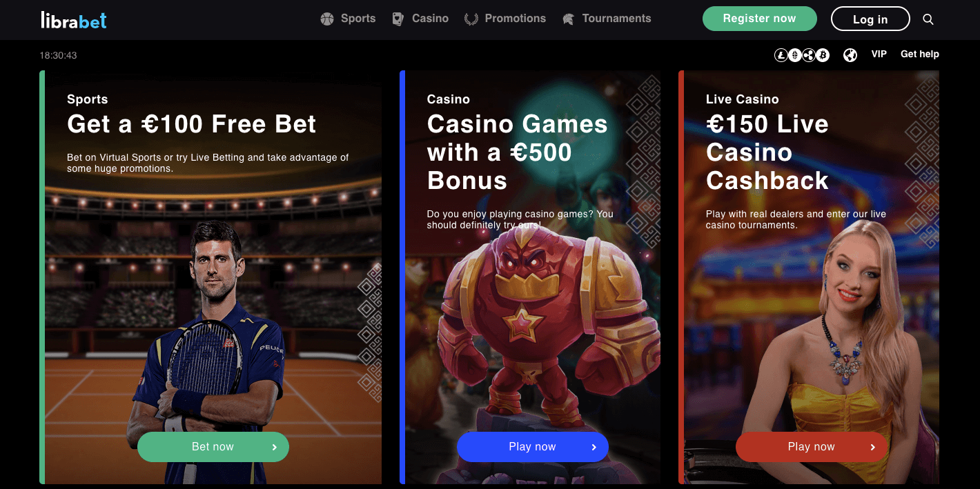Click the Bitcoin crypto icon
The image size is (980, 489).
[x=823, y=55]
